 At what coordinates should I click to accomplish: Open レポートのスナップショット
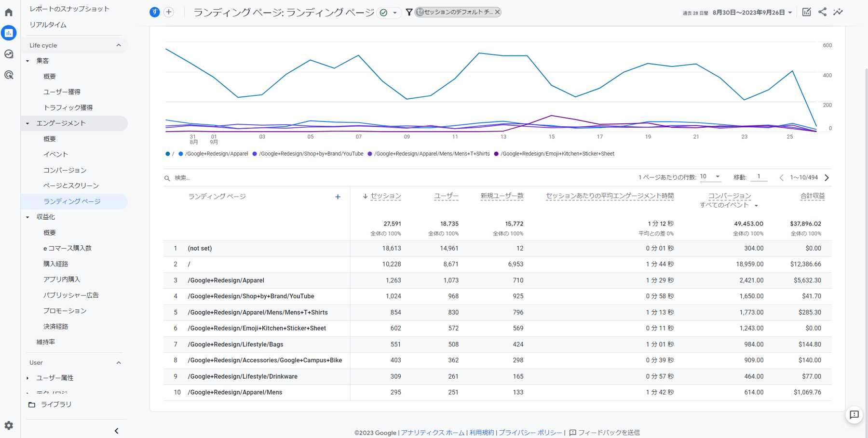point(69,9)
